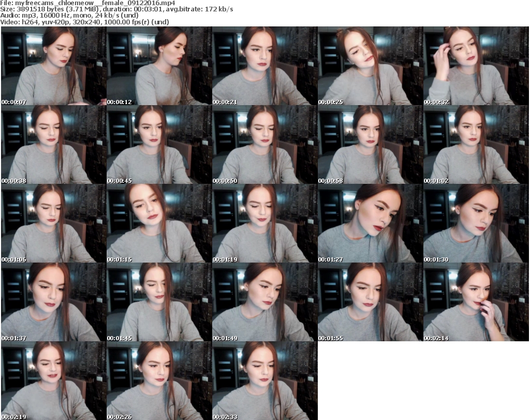Click the Size and duration info line
The height and width of the screenshot is (420, 530).
tap(116, 9)
